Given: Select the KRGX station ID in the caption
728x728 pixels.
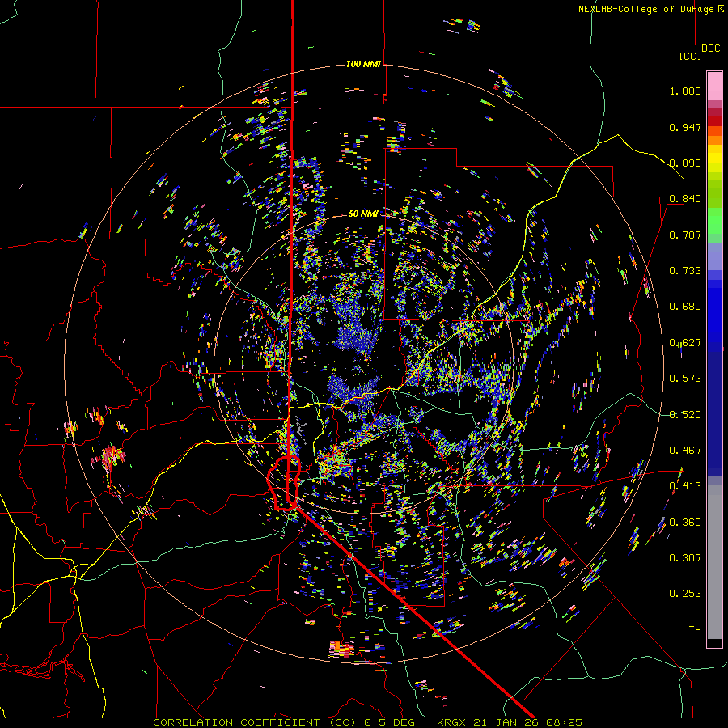Looking at the screenshot, I should coord(453,722).
